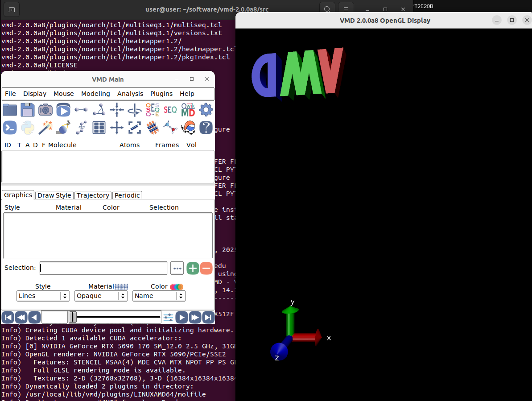Rewind fast backward through frames
This screenshot has height=401, width=532.
21,318
